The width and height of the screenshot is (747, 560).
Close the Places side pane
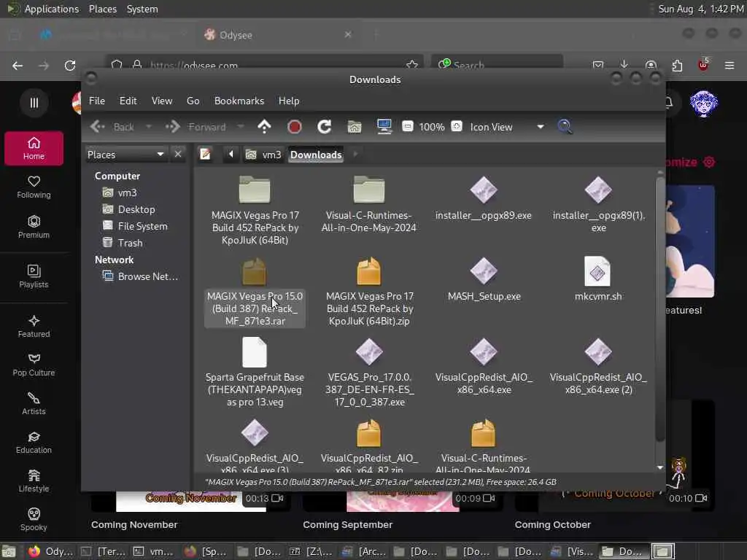(178, 155)
